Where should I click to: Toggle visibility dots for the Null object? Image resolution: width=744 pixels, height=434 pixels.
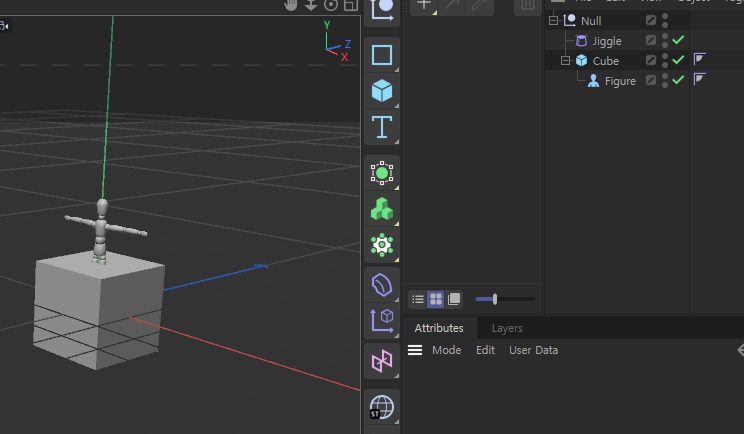click(x=665, y=20)
